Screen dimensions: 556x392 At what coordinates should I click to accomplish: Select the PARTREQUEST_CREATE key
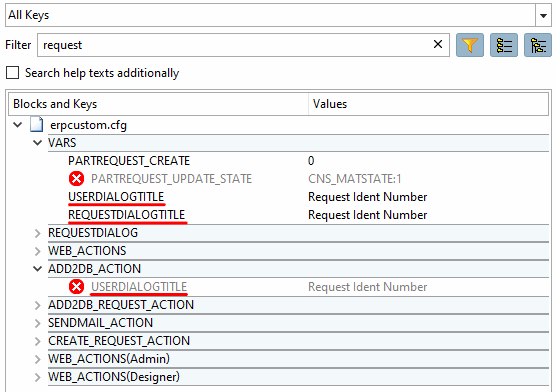point(129,161)
